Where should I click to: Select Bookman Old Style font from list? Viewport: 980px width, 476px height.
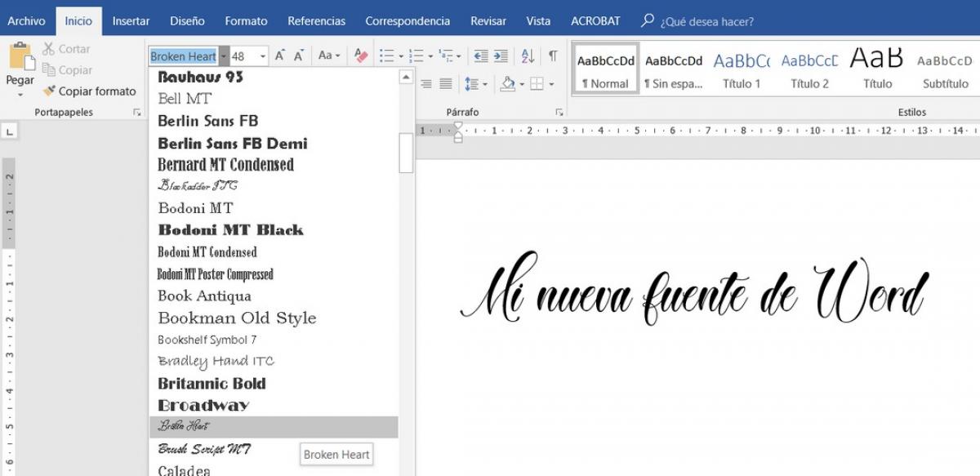click(x=237, y=318)
